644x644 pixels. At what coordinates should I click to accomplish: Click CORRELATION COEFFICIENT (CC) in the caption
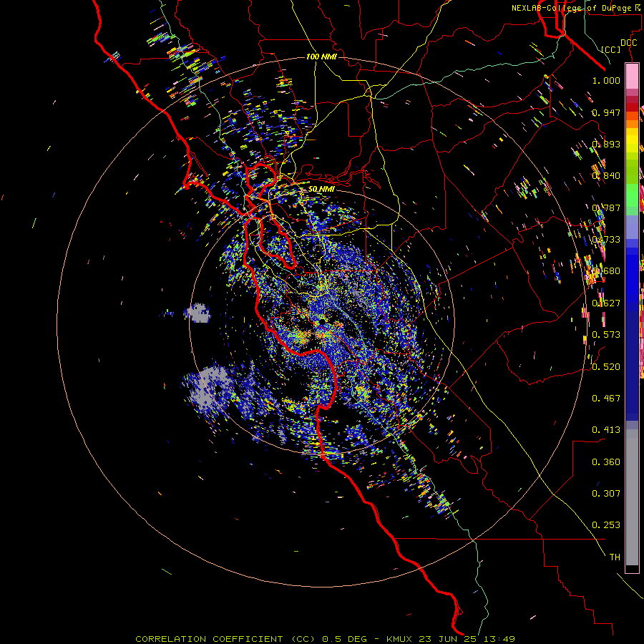click(225, 639)
